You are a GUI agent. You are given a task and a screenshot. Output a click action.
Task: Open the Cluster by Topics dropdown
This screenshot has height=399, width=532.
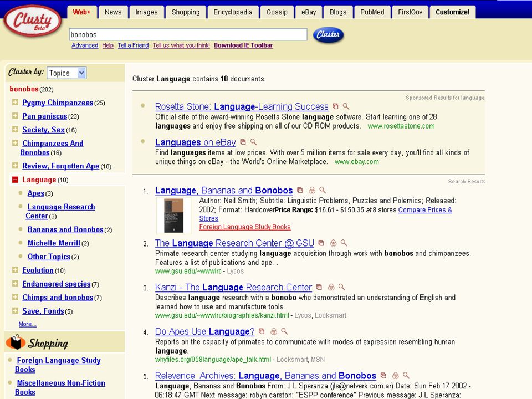pos(67,73)
